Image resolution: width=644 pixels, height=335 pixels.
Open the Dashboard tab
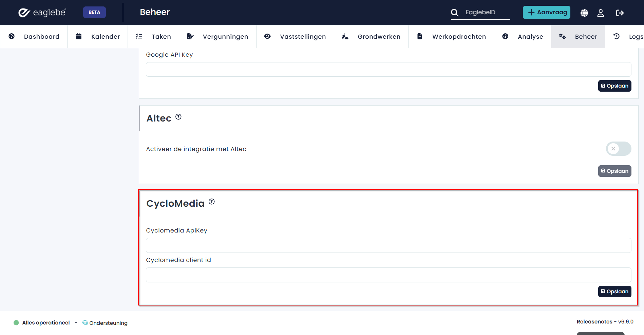tap(34, 36)
